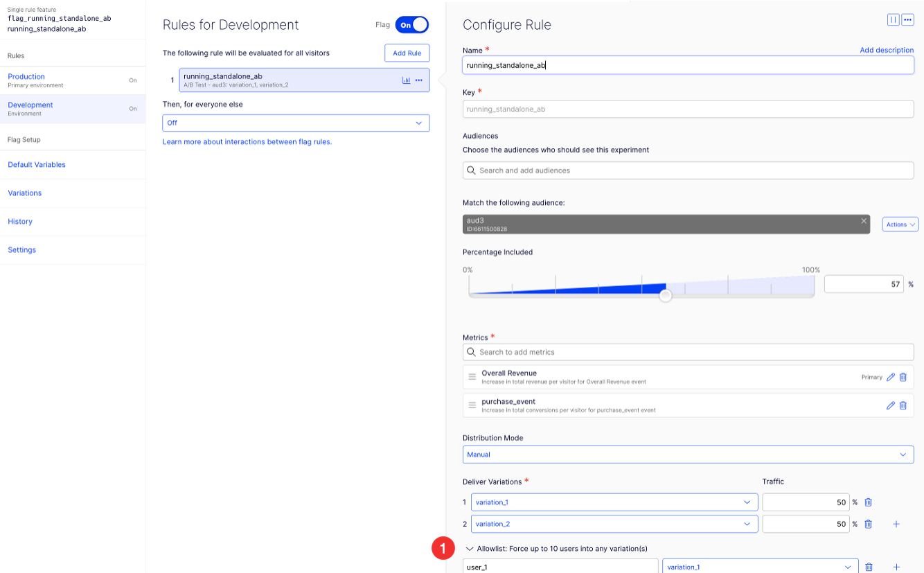This screenshot has width=924, height=573.
Task: Collapse the Allowlist section
Action: (x=468, y=549)
